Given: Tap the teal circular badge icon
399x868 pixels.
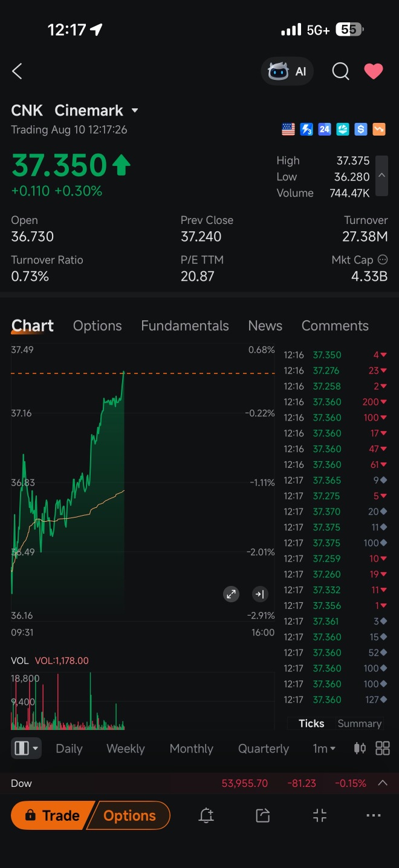Looking at the screenshot, I should coord(343,129).
